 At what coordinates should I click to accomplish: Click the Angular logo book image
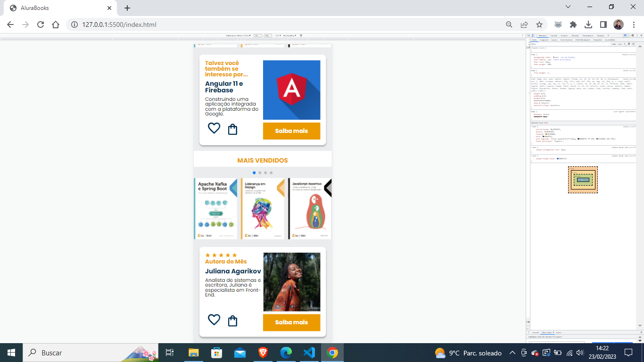point(291,90)
